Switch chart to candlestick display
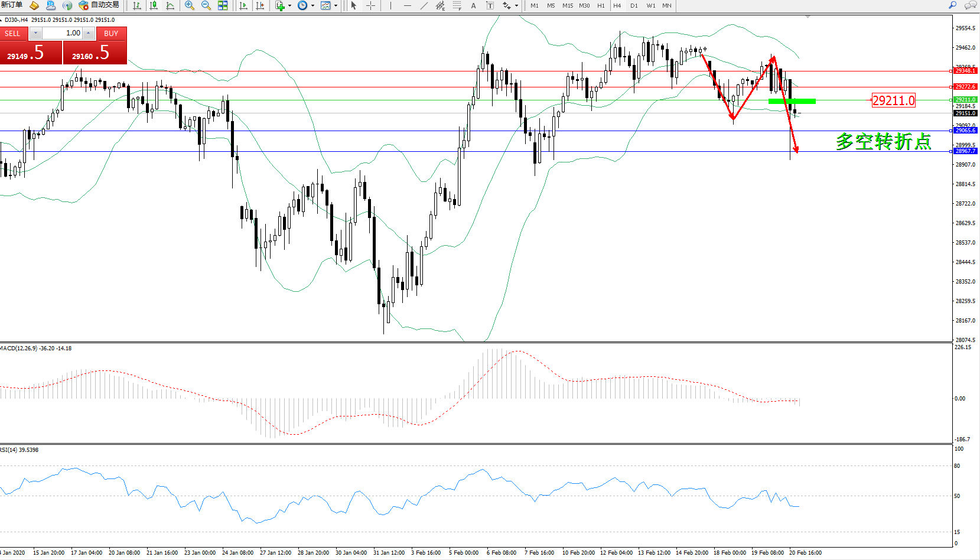This screenshot has height=560, width=980. [154, 5]
